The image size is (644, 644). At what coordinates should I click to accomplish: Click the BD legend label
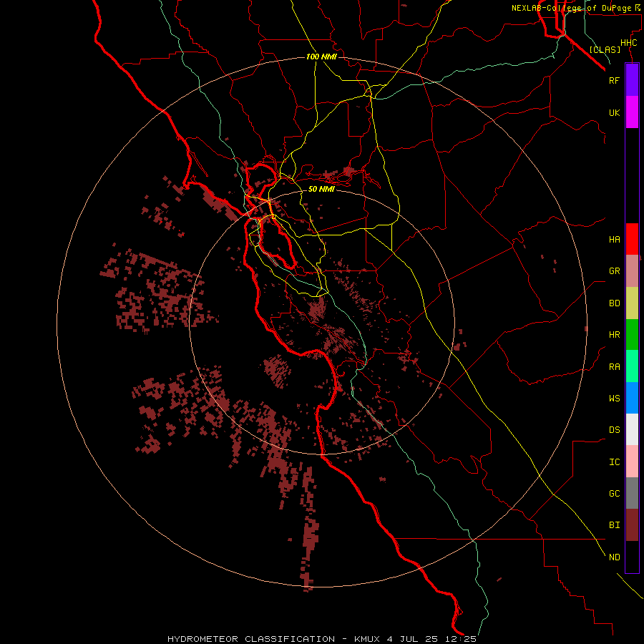coord(614,303)
